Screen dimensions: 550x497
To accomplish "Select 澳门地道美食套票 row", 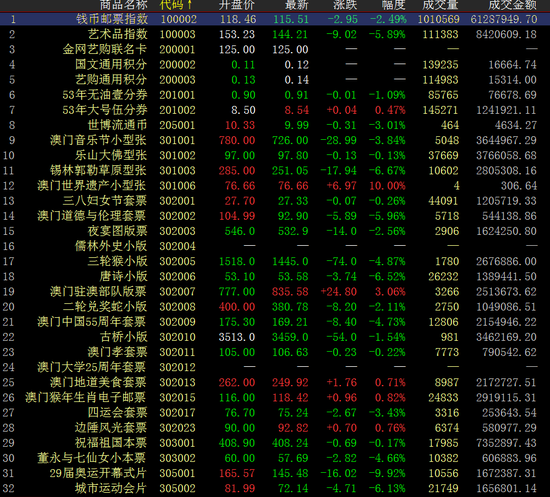I will coord(275,382).
